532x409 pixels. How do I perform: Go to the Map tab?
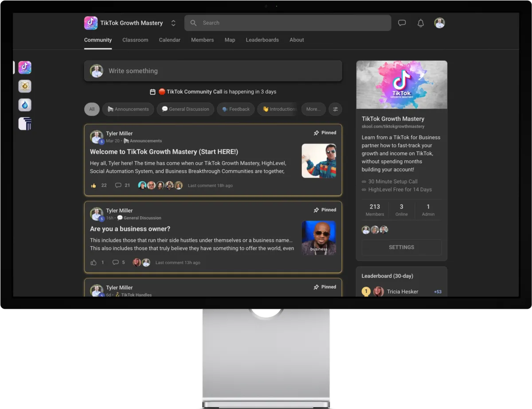[x=230, y=40]
